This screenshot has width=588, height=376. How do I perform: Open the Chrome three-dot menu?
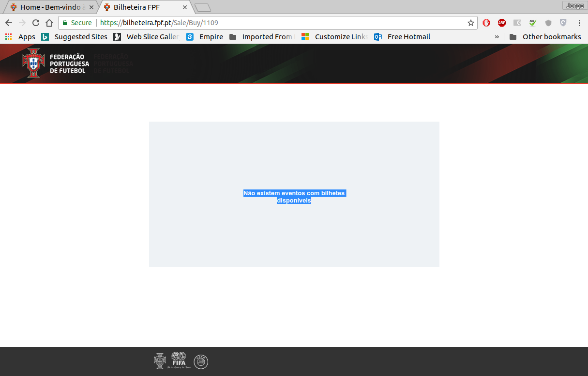click(x=579, y=23)
